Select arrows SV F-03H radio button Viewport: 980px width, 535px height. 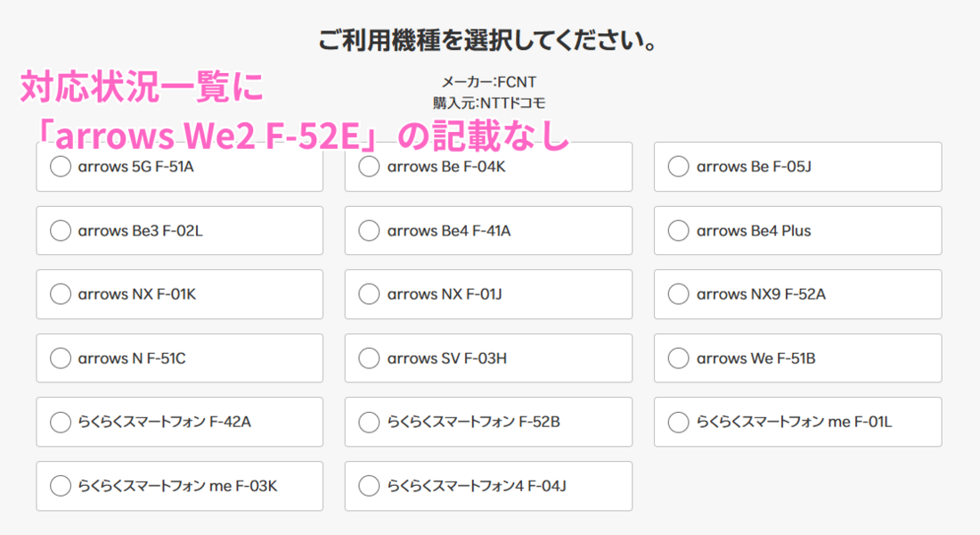point(369,358)
